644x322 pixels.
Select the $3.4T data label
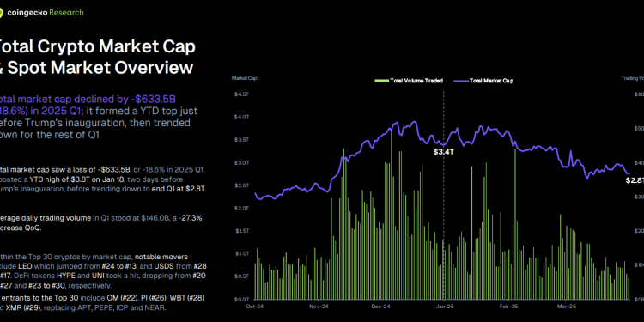click(444, 152)
